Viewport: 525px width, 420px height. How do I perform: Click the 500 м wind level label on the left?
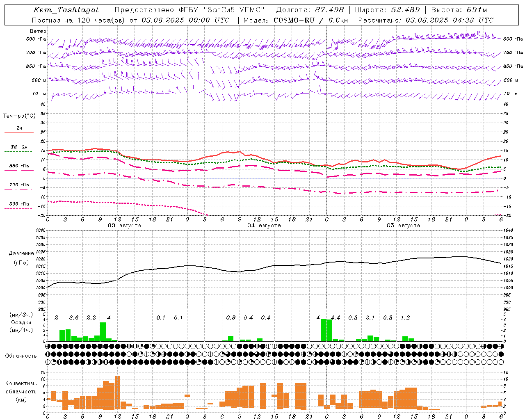coord(39,80)
